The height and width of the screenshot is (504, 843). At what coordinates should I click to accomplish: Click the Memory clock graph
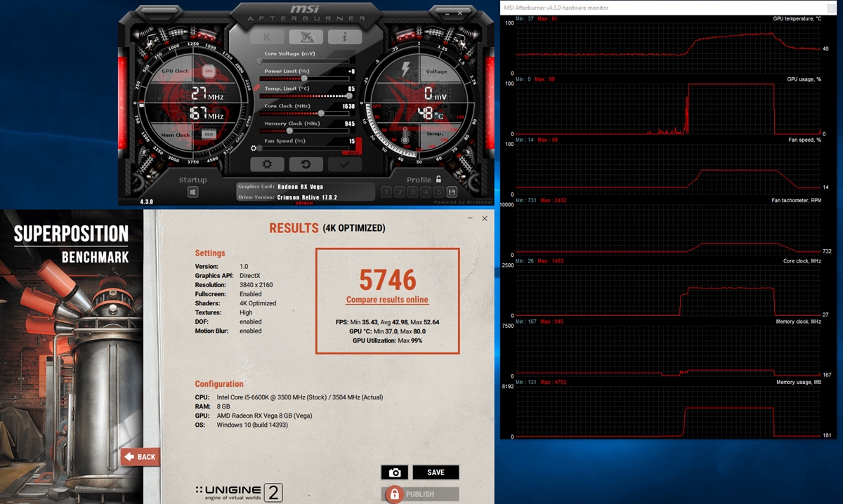pos(667,350)
